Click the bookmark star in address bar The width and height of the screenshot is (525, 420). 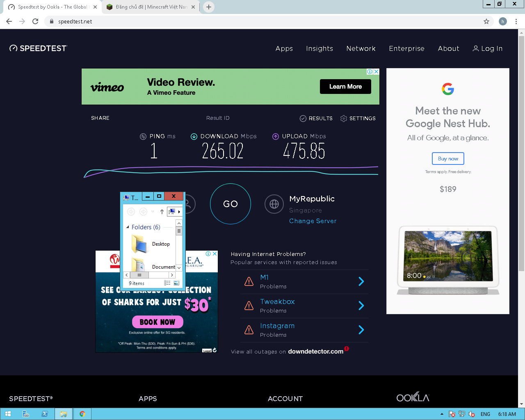tap(486, 21)
